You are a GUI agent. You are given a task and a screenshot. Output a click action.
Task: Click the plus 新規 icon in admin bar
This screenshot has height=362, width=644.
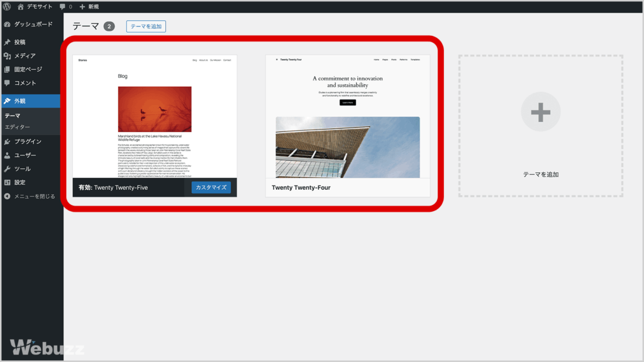[x=82, y=6]
